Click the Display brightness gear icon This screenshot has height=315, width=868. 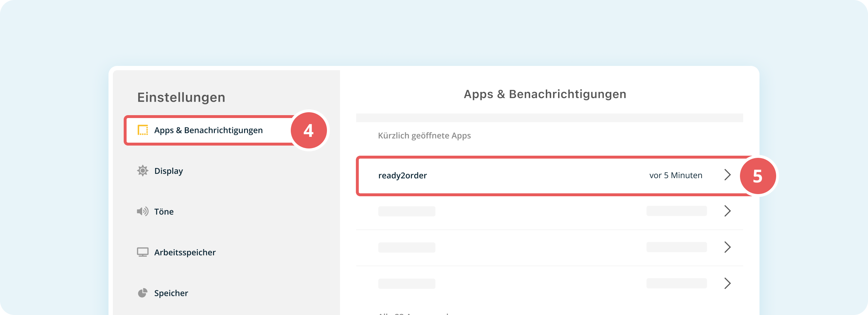click(x=143, y=171)
